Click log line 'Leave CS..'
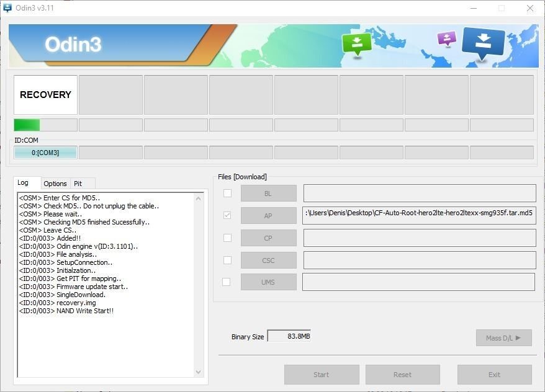Image resolution: width=545 pixels, height=392 pixels. (x=48, y=230)
